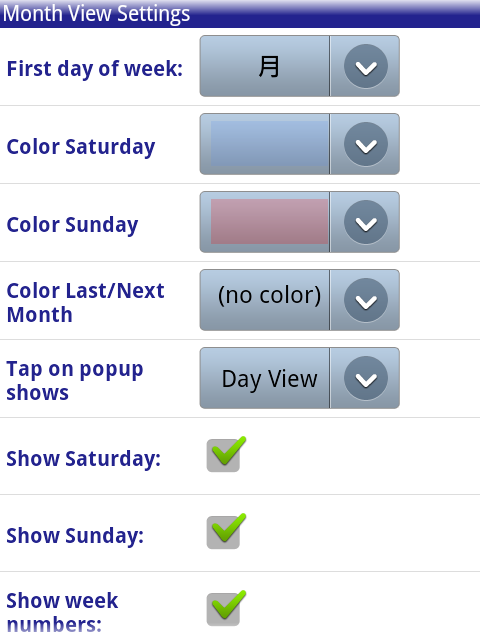Tap the Color Saturday label
The width and height of the screenshot is (480, 639).
pyautogui.click(x=81, y=147)
